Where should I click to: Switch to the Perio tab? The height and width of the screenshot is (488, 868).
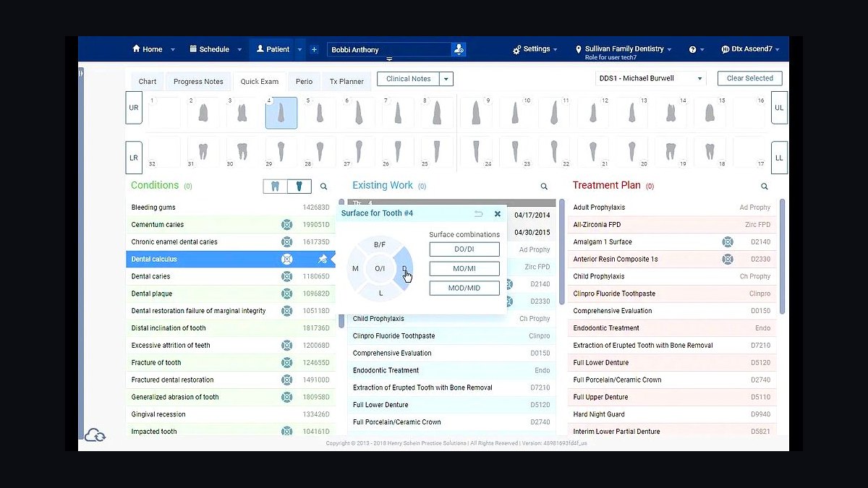[304, 81]
